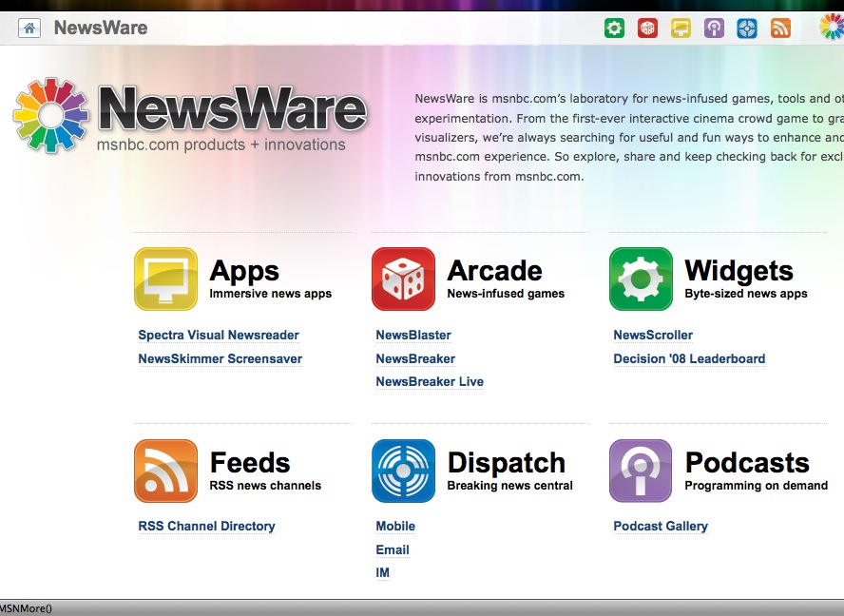Open the green Widgets gear icon in top bar
844x616 pixels.
(614, 28)
